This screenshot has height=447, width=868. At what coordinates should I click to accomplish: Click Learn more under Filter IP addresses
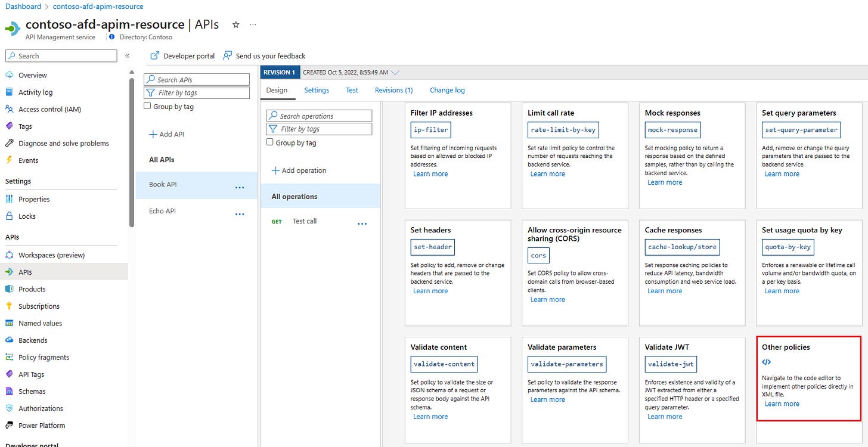pos(430,174)
